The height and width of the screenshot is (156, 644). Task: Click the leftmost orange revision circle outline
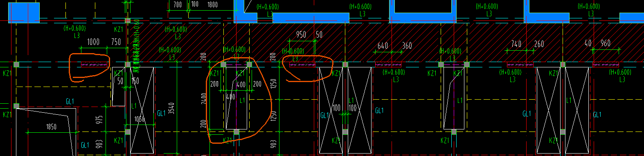(90, 67)
